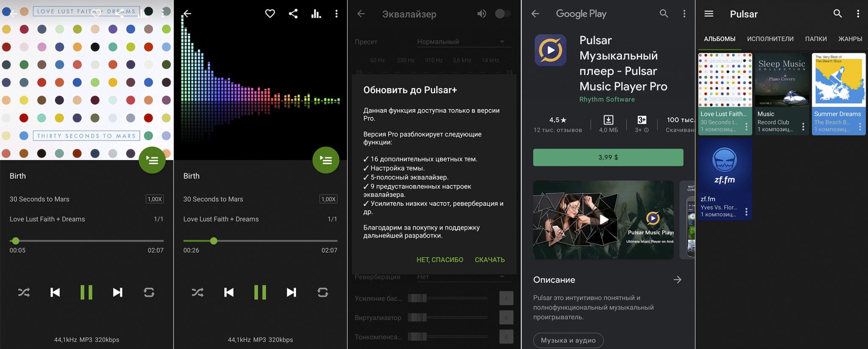The height and width of the screenshot is (349, 868).
Task: Click artist 30 Seconds to Mars on album-art screen
Action: pyautogui.click(x=39, y=199)
